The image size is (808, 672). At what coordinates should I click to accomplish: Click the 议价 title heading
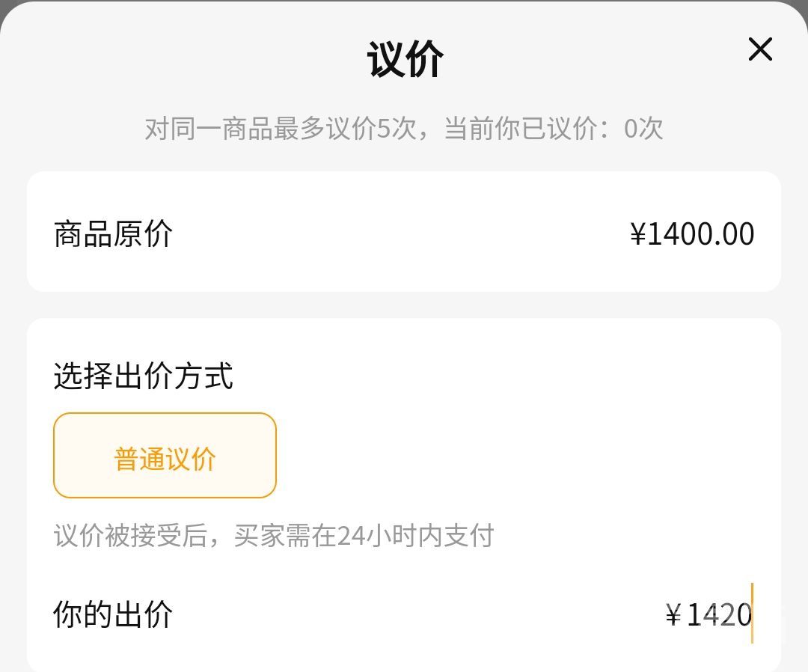pos(405,60)
